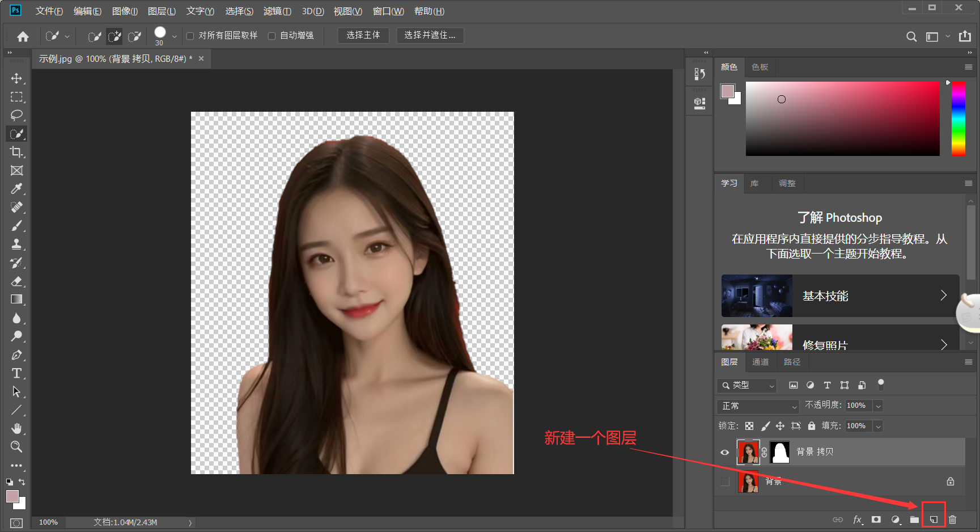Toggle new selection mode icon
The width and height of the screenshot is (980, 532).
(x=94, y=36)
